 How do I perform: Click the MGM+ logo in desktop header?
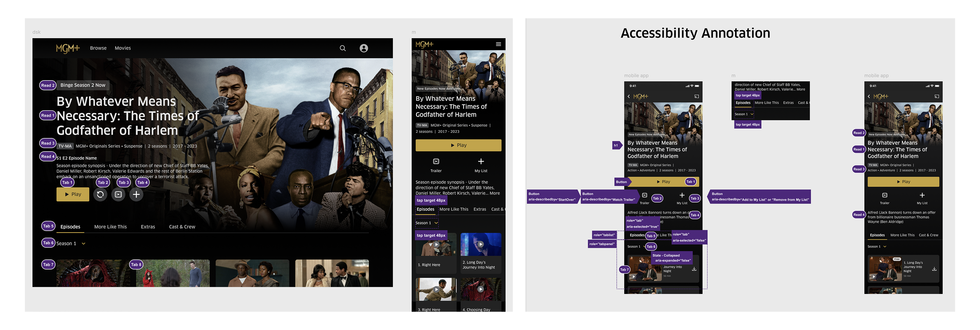point(68,48)
